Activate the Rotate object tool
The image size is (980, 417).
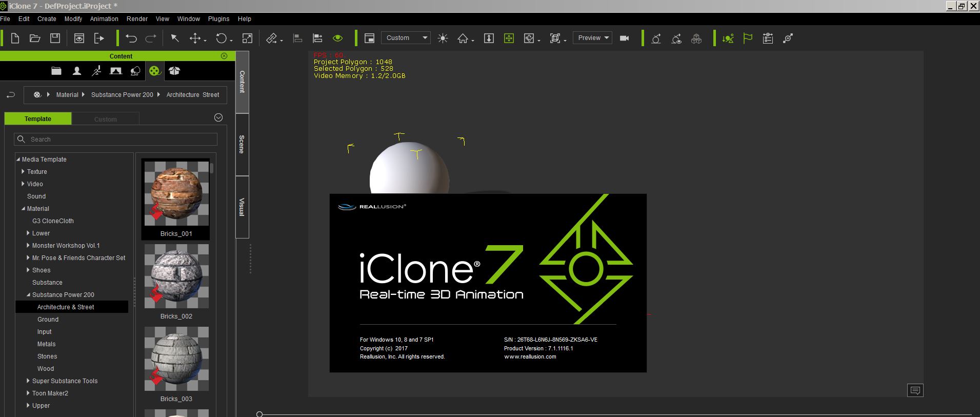[221, 38]
